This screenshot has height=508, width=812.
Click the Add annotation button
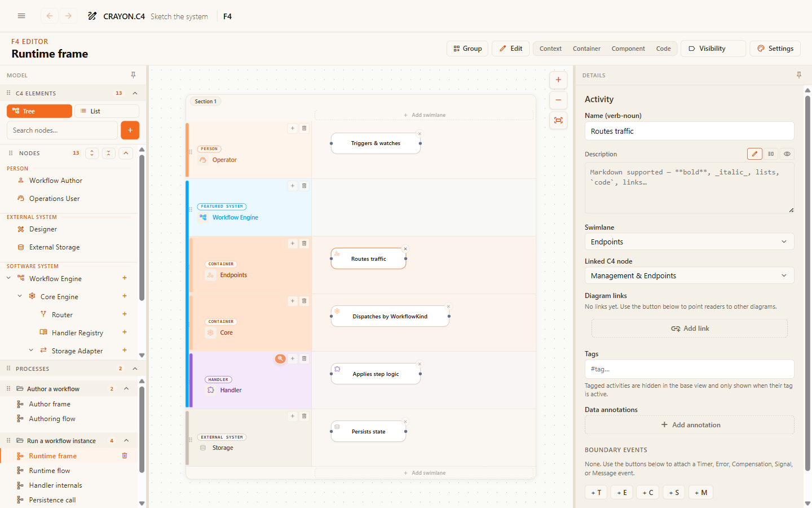coord(689,425)
